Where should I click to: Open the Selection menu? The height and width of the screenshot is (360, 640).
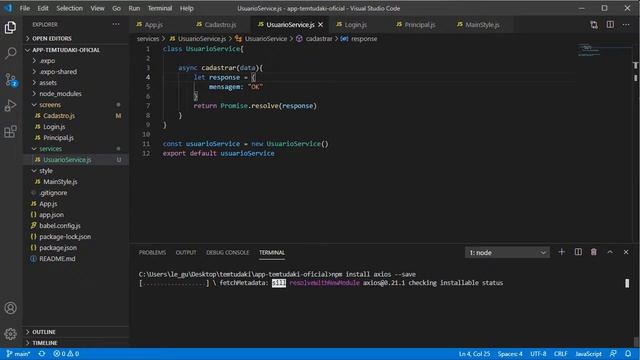tap(69, 8)
